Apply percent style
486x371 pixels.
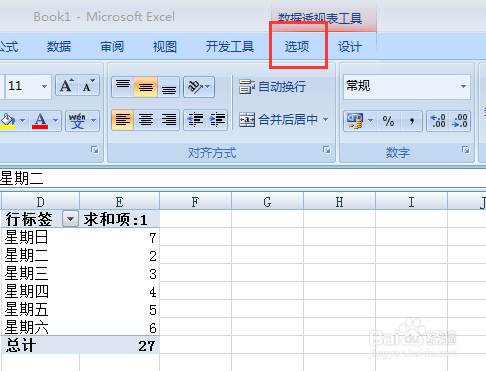click(x=388, y=121)
